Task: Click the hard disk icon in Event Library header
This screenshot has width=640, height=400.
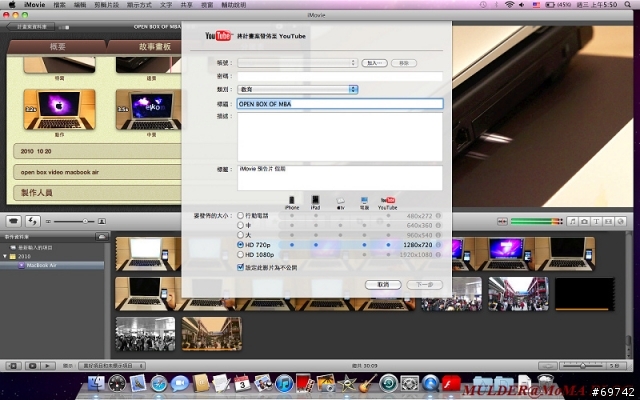Action: point(102,236)
